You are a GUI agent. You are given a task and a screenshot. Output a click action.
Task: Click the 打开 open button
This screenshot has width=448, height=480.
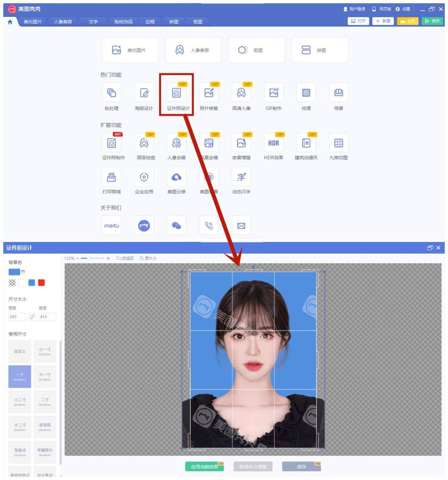[358, 21]
